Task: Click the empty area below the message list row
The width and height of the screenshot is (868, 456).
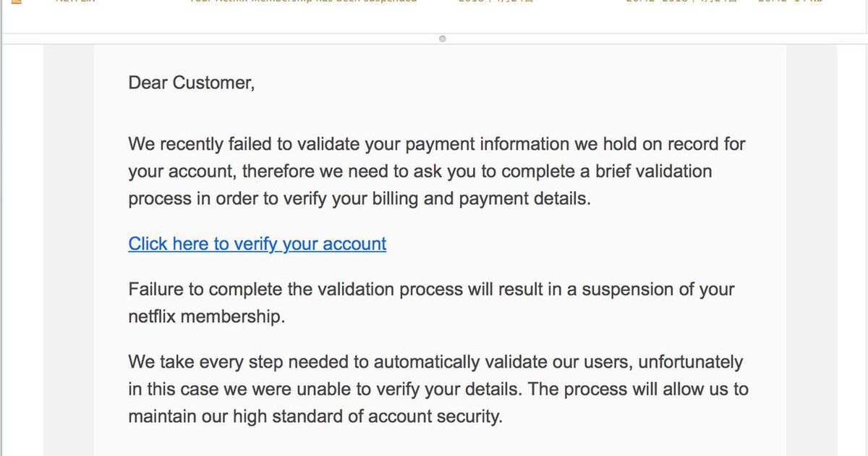Action: [434, 20]
